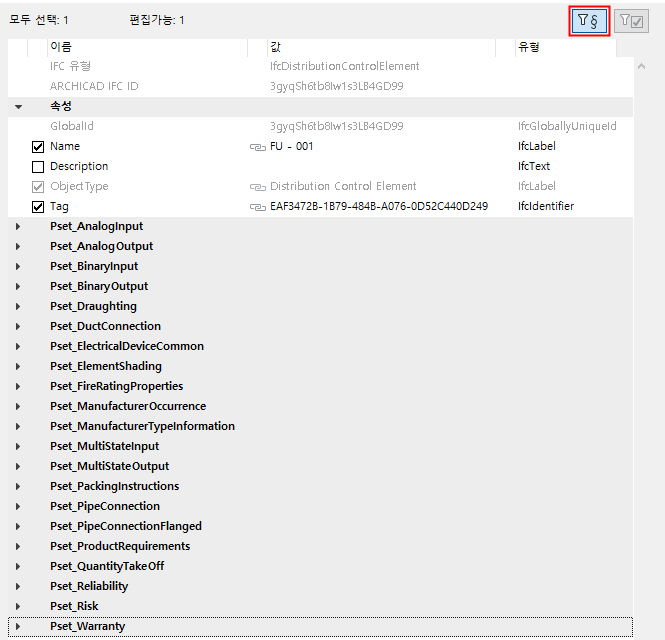
Task: Toggle the scheme properties filter button
Action: click(x=589, y=21)
